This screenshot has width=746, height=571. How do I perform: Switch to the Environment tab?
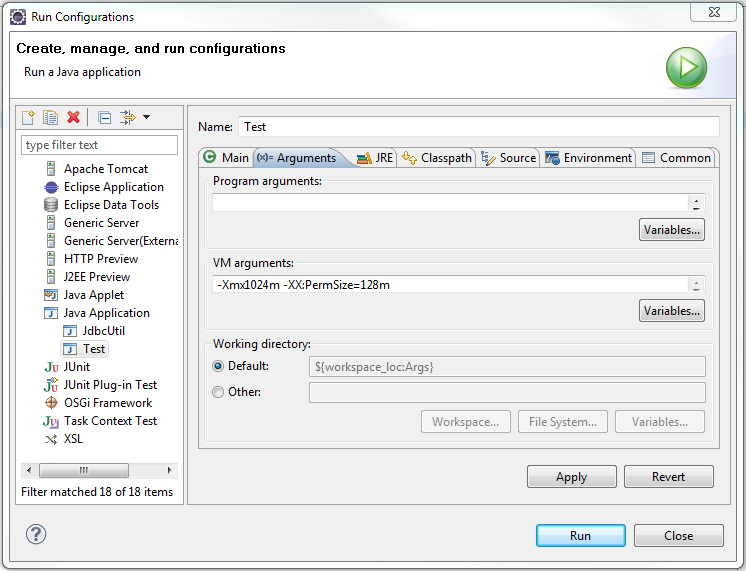tap(589, 158)
